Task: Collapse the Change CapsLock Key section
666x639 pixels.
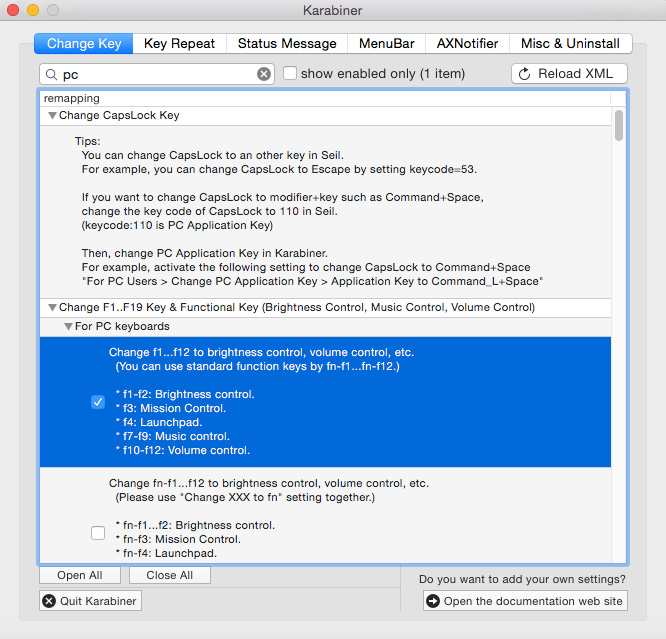Action: [52, 116]
